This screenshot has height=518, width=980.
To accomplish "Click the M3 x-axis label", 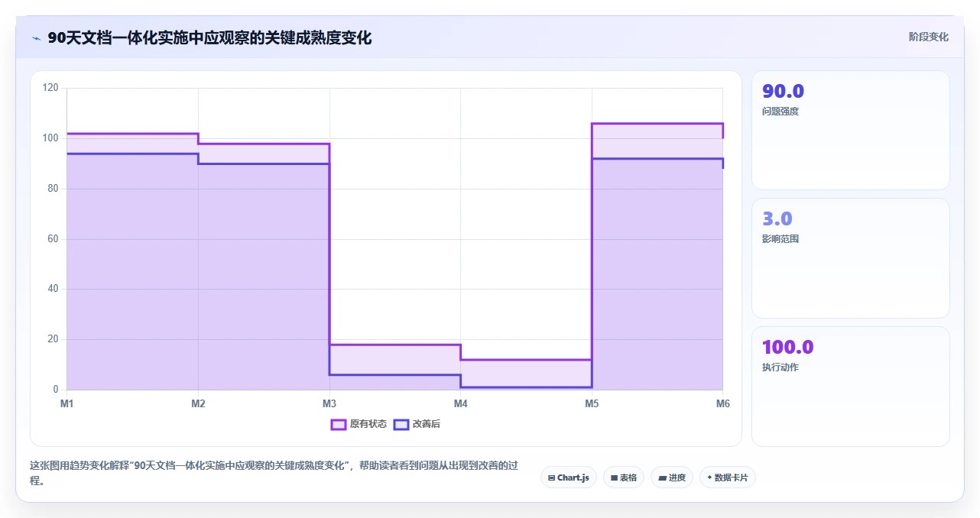I will 329,403.
